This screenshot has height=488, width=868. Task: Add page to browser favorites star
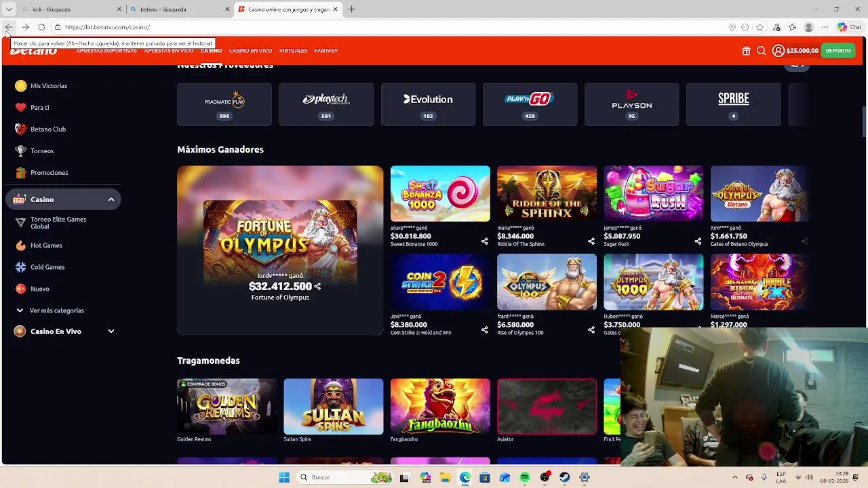(x=760, y=27)
